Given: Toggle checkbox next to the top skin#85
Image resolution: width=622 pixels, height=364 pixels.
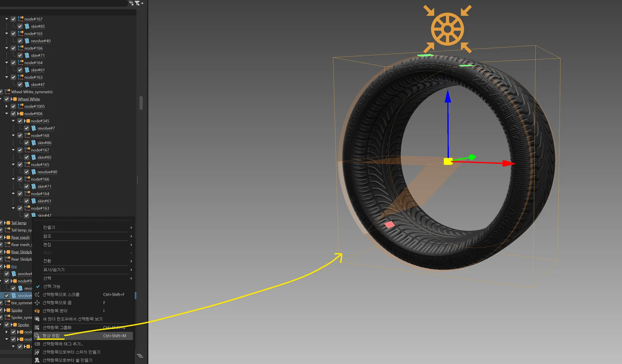Looking at the screenshot, I should [20, 26].
